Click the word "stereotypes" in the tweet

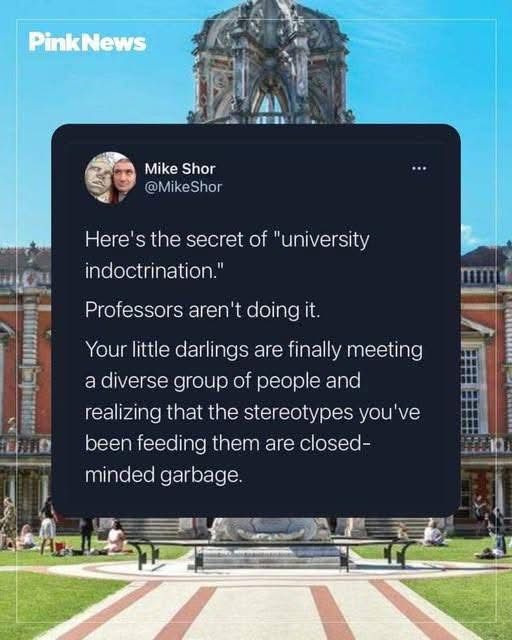pyautogui.click(x=298, y=412)
